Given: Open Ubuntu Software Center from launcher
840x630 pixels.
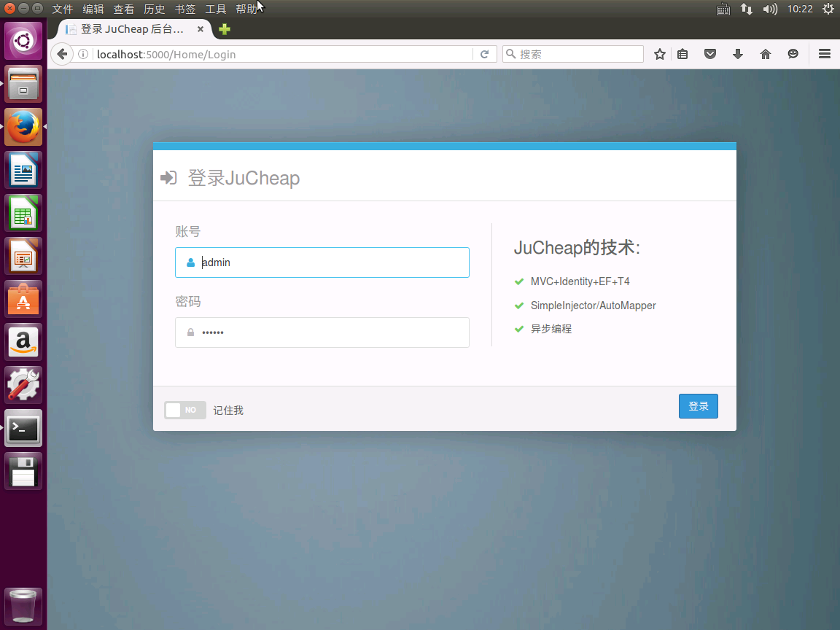Looking at the screenshot, I should [x=23, y=299].
